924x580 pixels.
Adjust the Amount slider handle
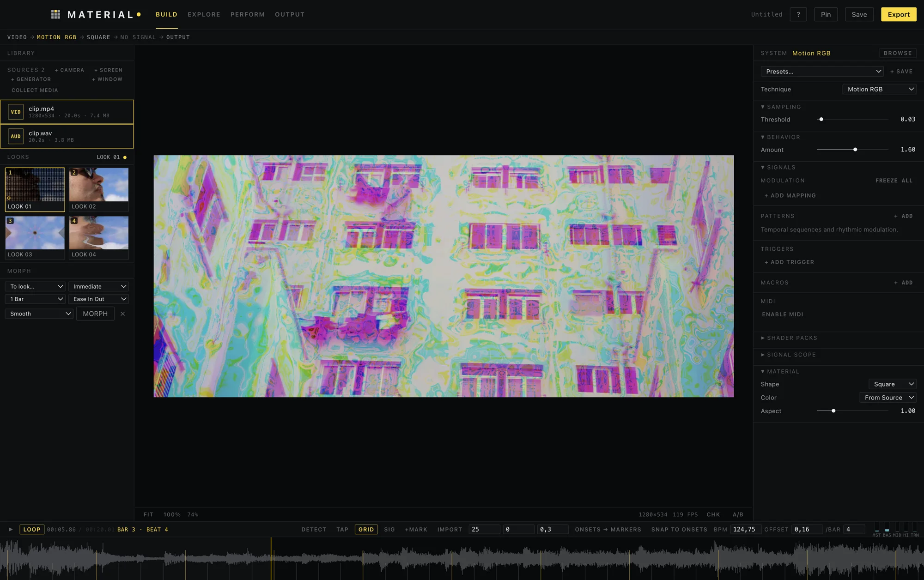855,150
